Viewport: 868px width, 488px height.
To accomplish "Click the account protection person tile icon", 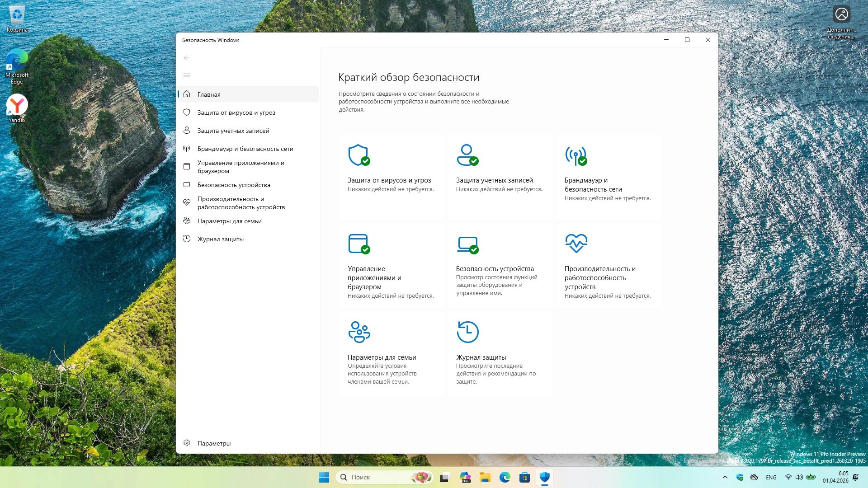I will 467,155.
